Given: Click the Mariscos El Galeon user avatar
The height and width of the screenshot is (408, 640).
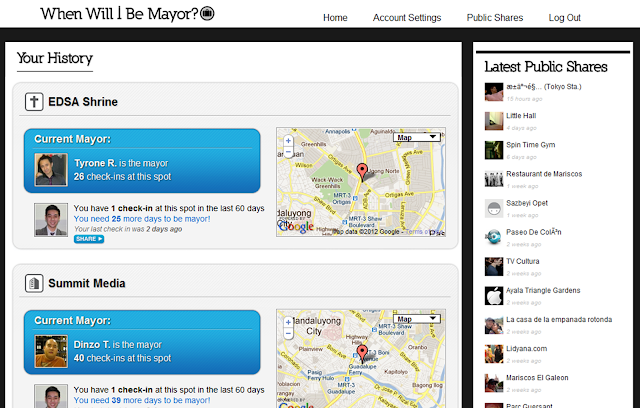Looking at the screenshot, I should pyautogui.click(x=494, y=383).
